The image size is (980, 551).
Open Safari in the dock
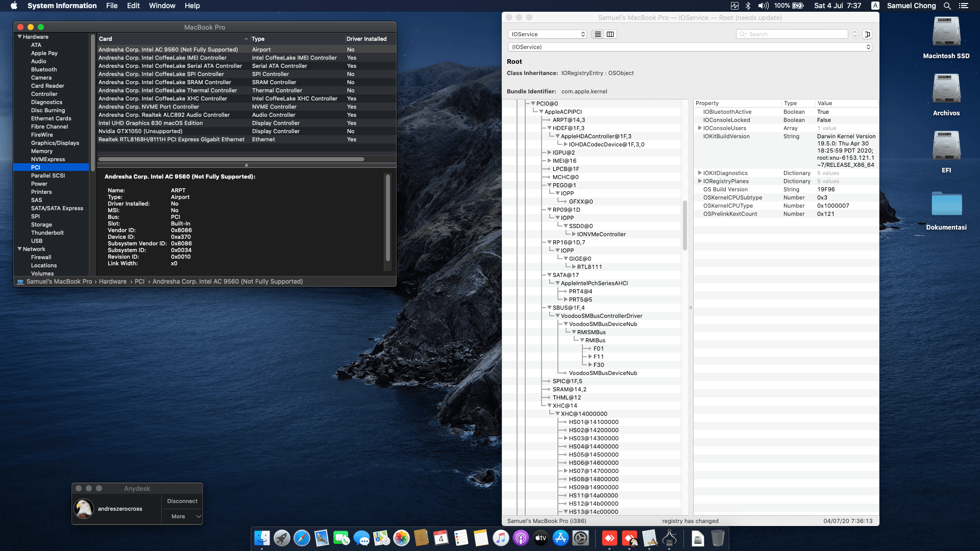click(302, 538)
